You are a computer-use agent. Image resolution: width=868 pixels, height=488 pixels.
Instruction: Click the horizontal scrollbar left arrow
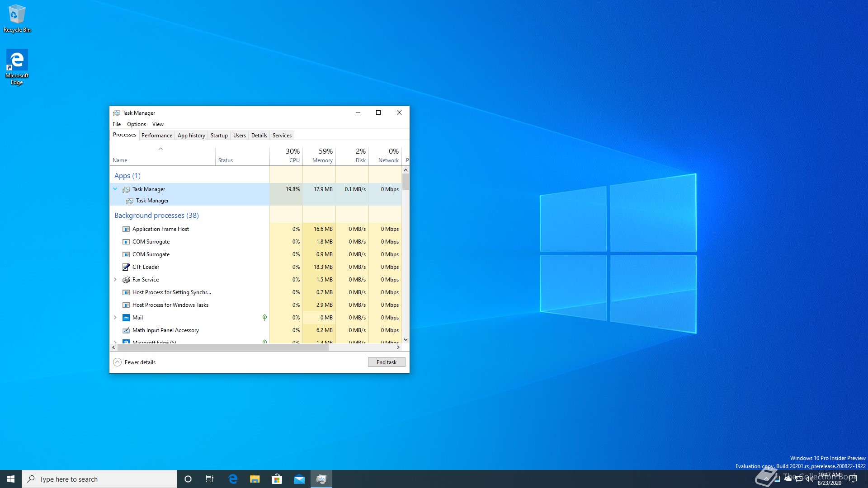[x=113, y=347]
